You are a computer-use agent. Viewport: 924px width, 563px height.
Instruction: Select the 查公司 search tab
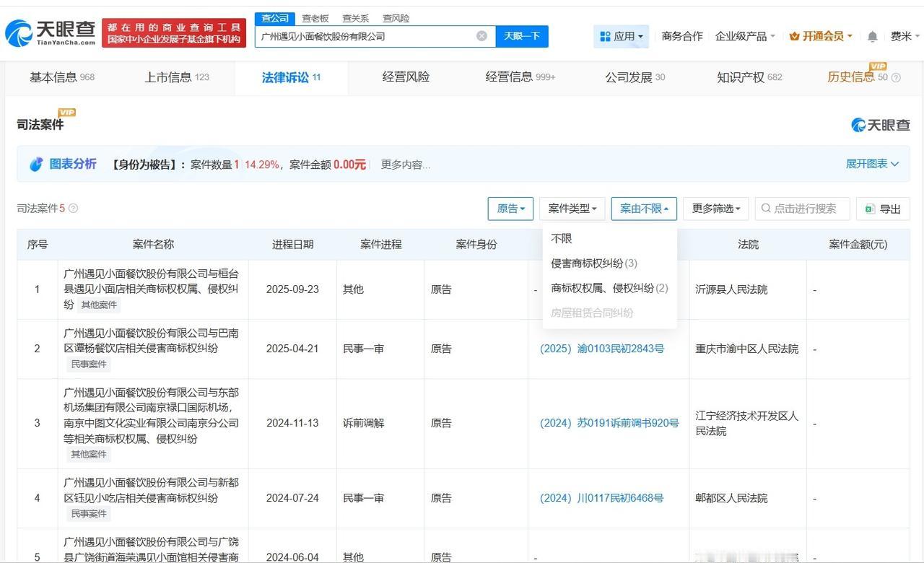pos(275,18)
